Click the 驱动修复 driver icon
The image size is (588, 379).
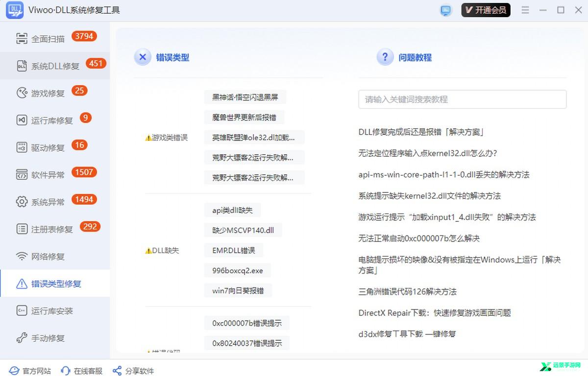coord(22,147)
